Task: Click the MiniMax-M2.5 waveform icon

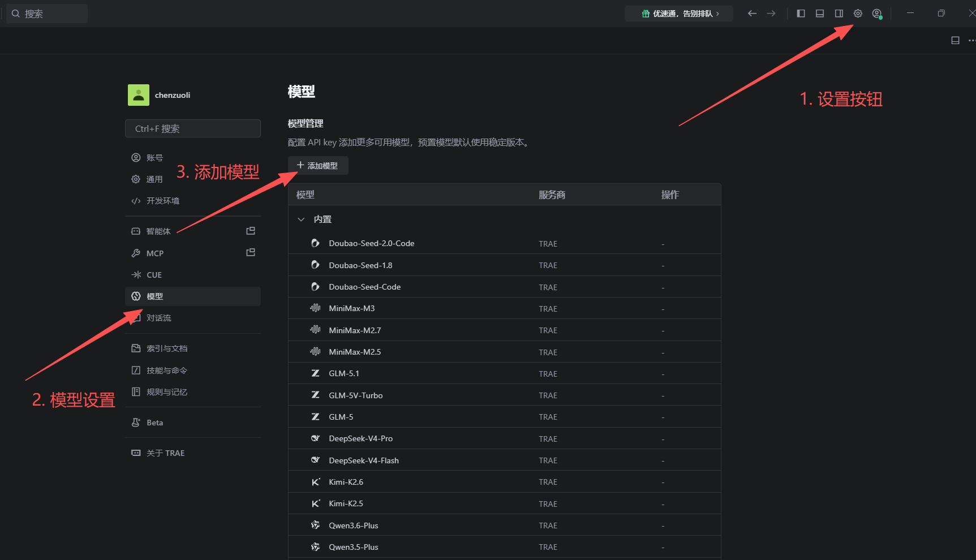Action: [x=315, y=352]
